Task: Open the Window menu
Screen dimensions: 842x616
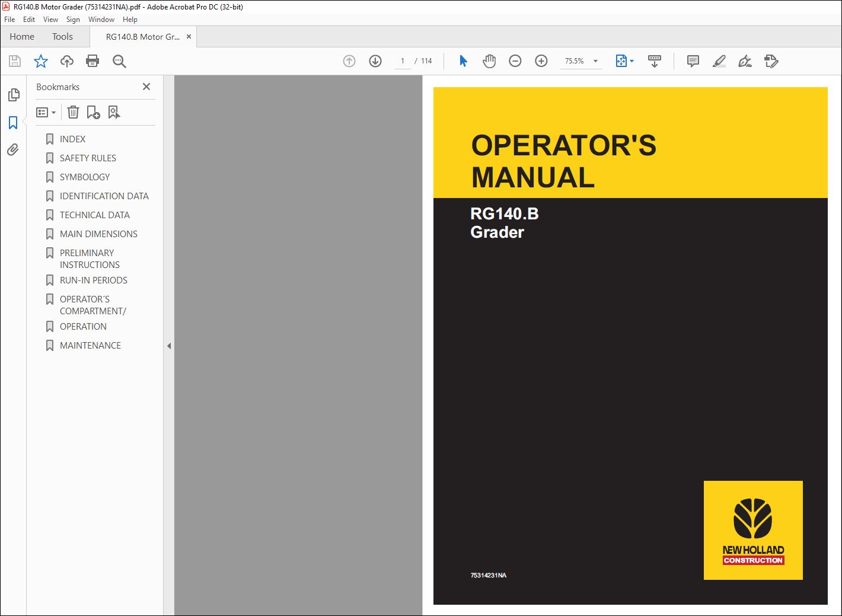Action: pos(101,20)
